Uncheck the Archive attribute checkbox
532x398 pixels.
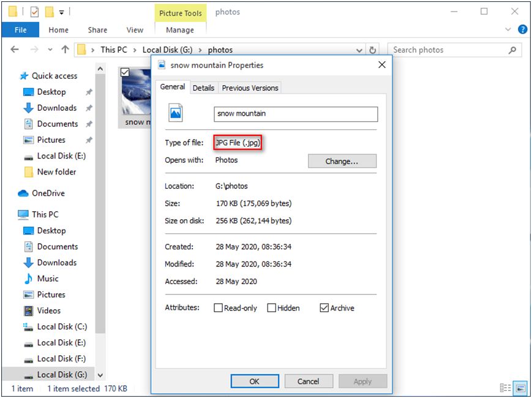[324, 308]
